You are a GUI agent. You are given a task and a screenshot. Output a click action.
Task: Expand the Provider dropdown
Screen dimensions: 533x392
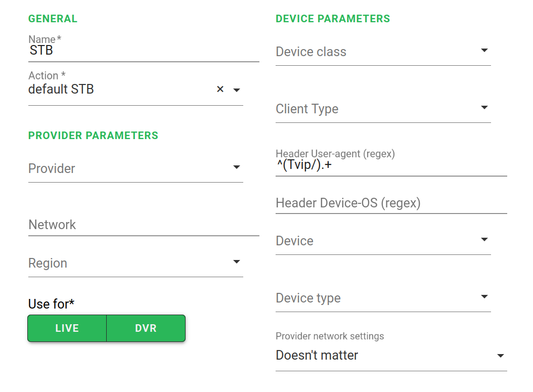(x=236, y=167)
